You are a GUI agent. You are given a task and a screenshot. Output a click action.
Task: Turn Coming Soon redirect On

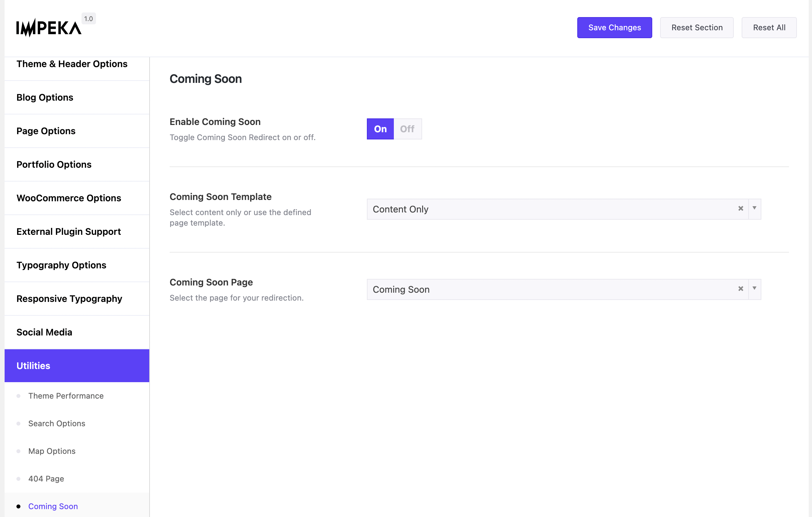(x=380, y=129)
